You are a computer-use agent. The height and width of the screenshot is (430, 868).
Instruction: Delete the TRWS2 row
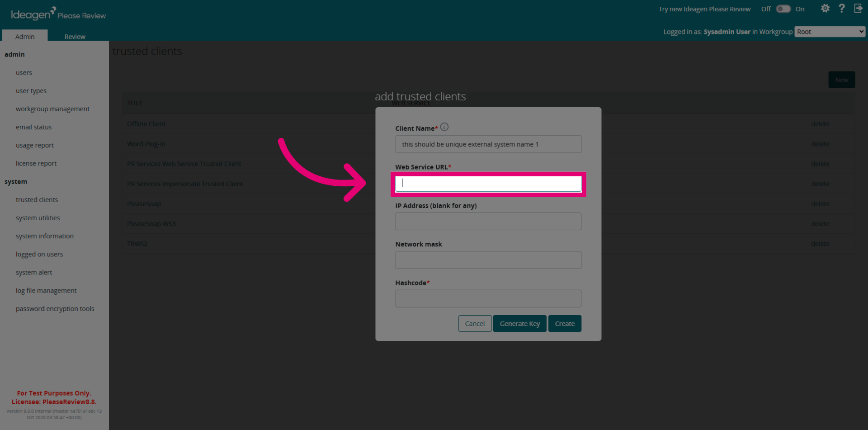click(x=820, y=244)
